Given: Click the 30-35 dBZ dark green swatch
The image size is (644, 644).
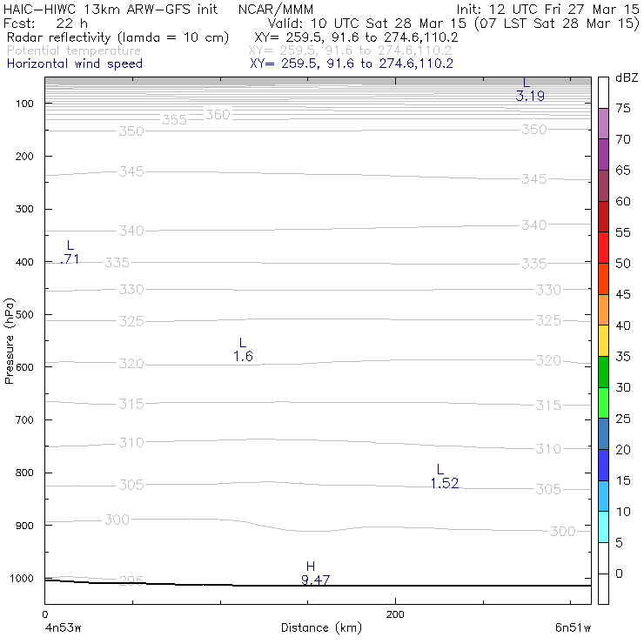Looking at the screenshot, I should pos(603,372).
